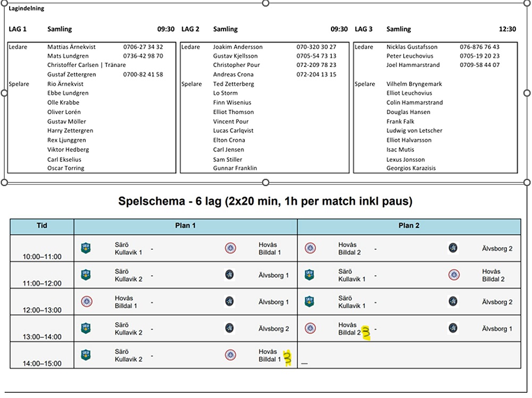Click the Hovås Billdal 1 logo in the 10:00–11:00 row
The width and height of the screenshot is (532, 398).
pos(230,248)
